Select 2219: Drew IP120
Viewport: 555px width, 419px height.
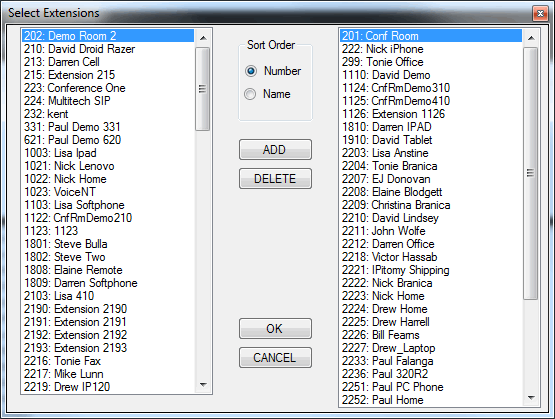coord(108,387)
